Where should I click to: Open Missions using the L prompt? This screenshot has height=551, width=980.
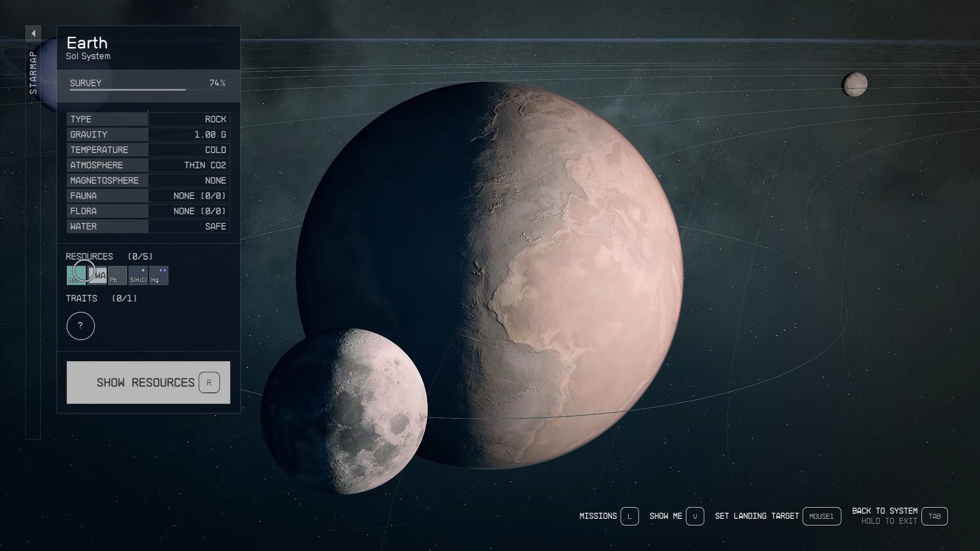pyautogui.click(x=609, y=516)
